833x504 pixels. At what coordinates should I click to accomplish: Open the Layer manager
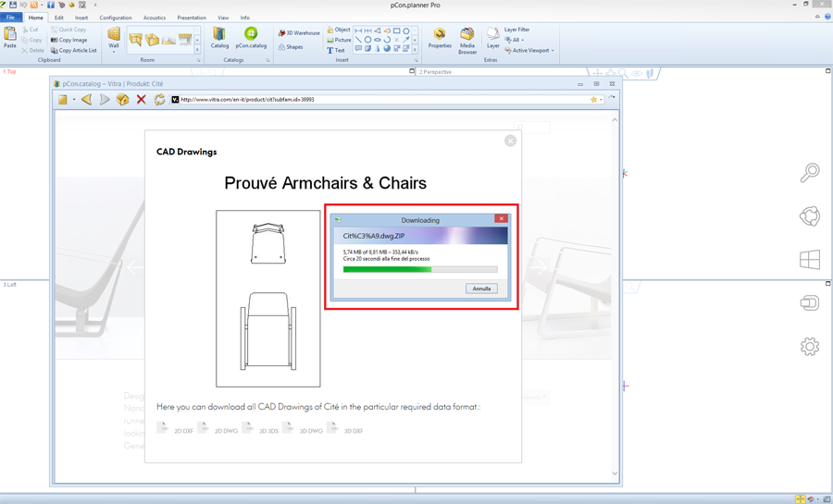[x=493, y=38]
